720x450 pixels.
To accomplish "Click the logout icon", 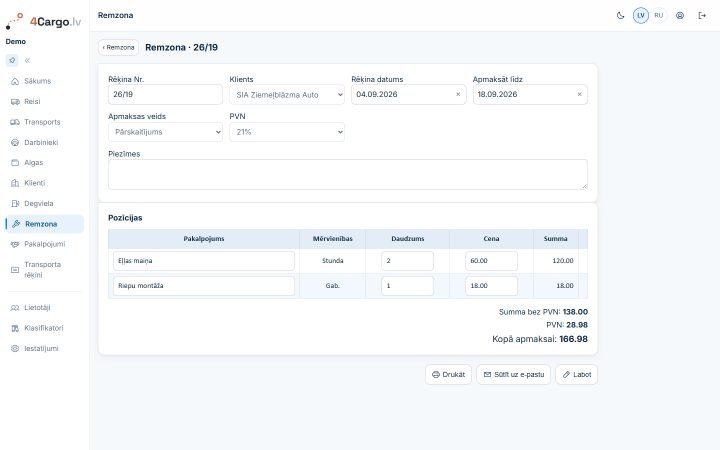I will [x=702, y=16].
